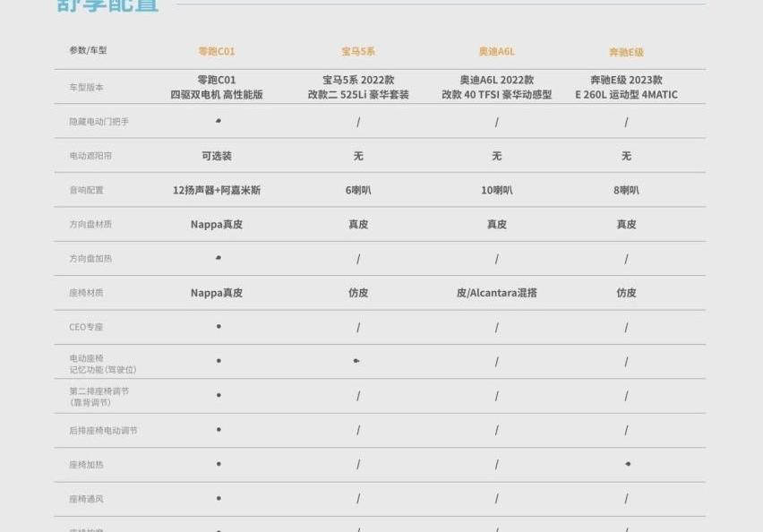Click the '方向盘加热' row label
Viewport: 763px width, 532px height.
coord(90,259)
